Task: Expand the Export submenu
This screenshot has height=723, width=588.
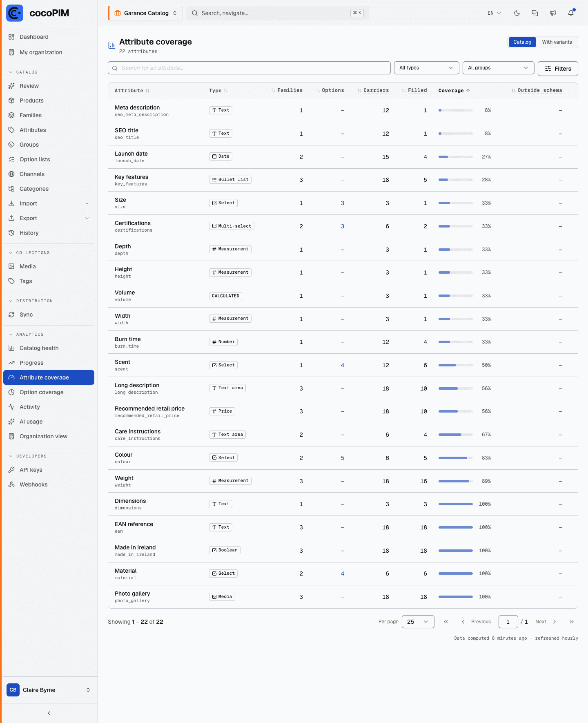Action: click(49, 218)
